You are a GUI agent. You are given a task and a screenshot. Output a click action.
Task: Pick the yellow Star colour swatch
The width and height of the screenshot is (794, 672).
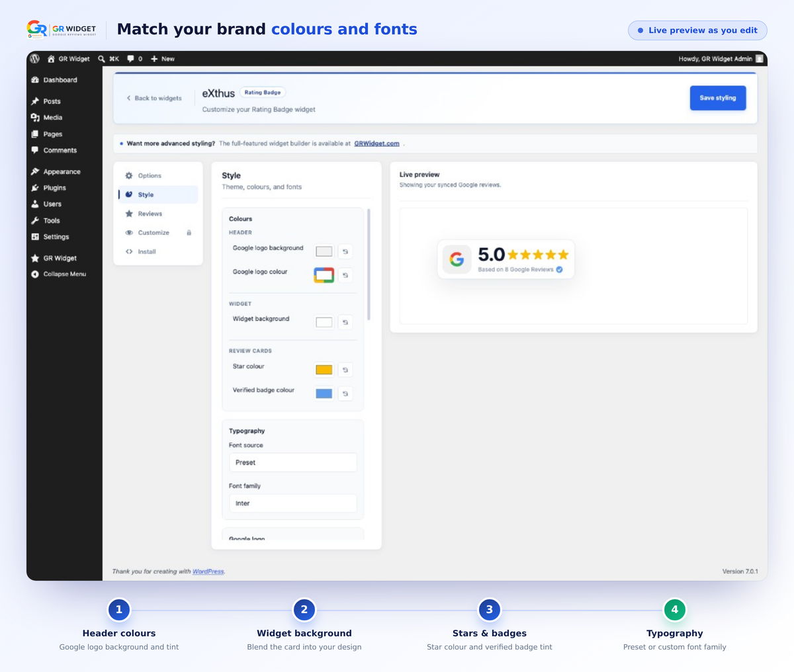324,370
